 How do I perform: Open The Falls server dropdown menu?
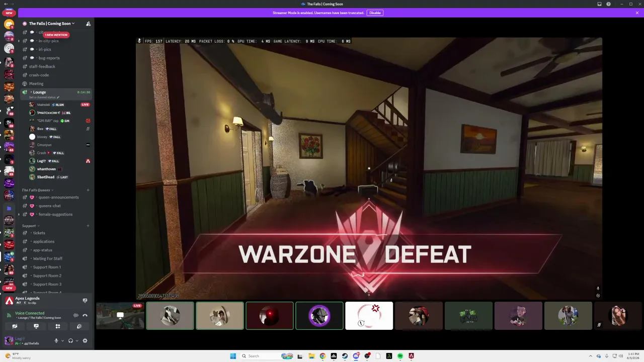(x=52, y=24)
